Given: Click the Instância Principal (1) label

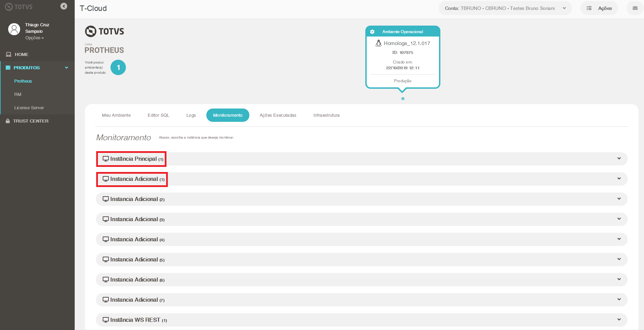Looking at the screenshot, I should [x=137, y=159].
